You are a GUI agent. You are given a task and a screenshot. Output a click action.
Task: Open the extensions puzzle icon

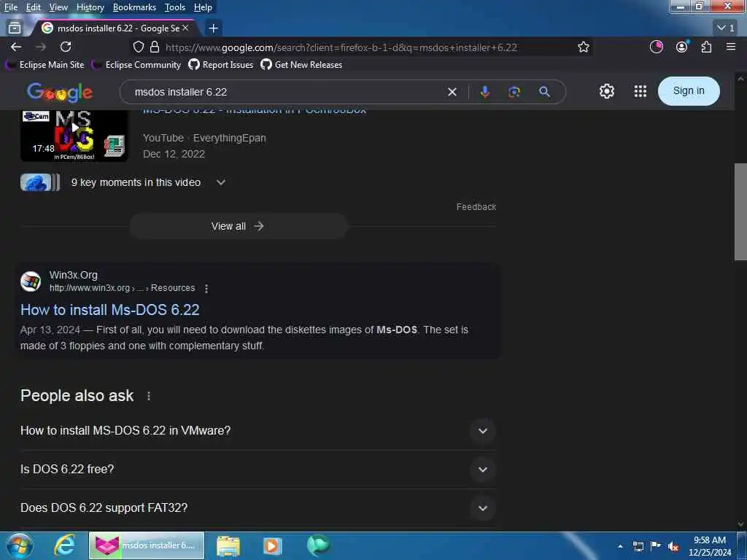click(706, 47)
